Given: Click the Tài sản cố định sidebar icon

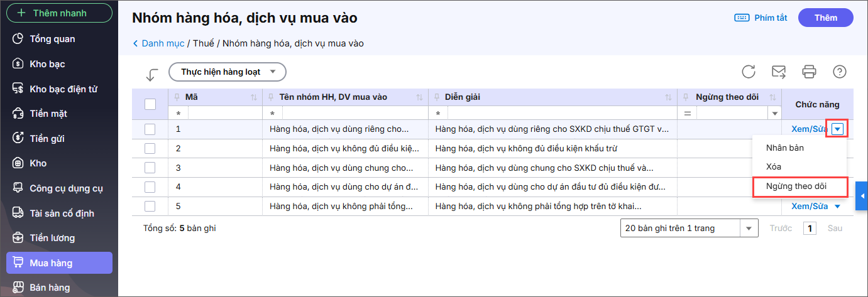Looking at the screenshot, I should [18, 213].
